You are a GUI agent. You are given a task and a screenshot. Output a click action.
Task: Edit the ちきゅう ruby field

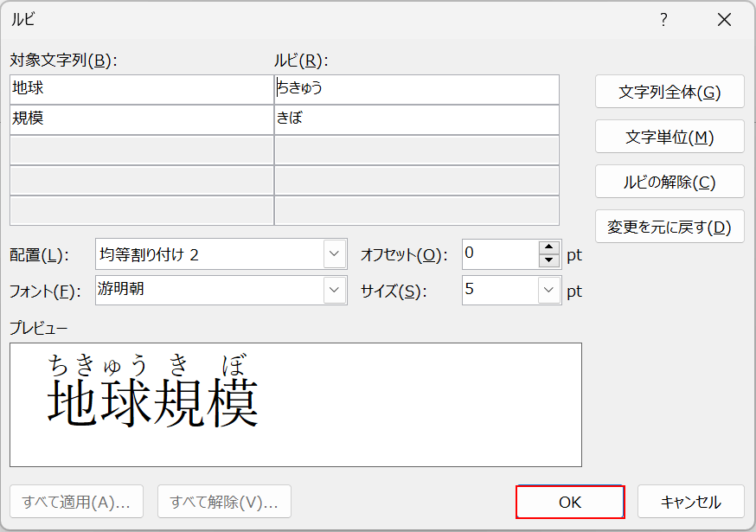pos(416,89)
